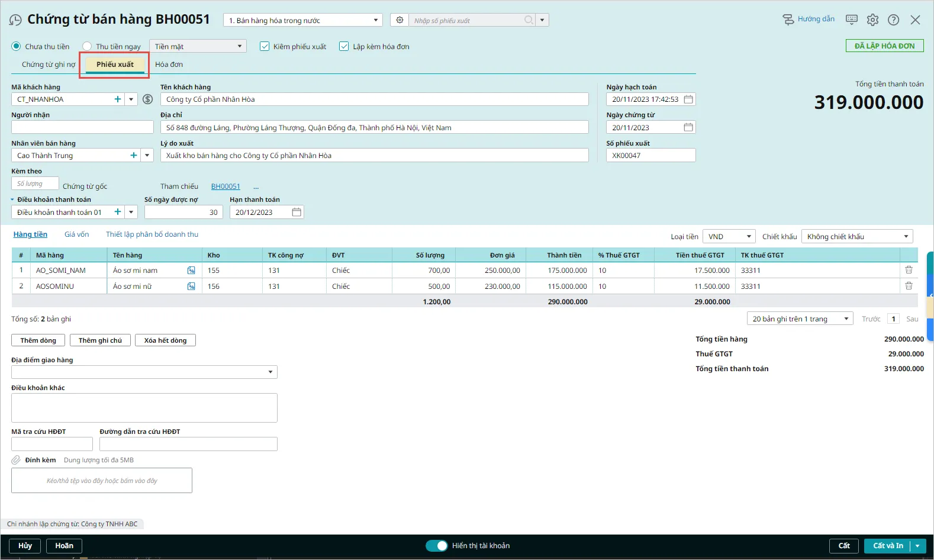Click the dollar icon next to customer code
This screenshot has width=934, height=560.
(x=148, y=99)
